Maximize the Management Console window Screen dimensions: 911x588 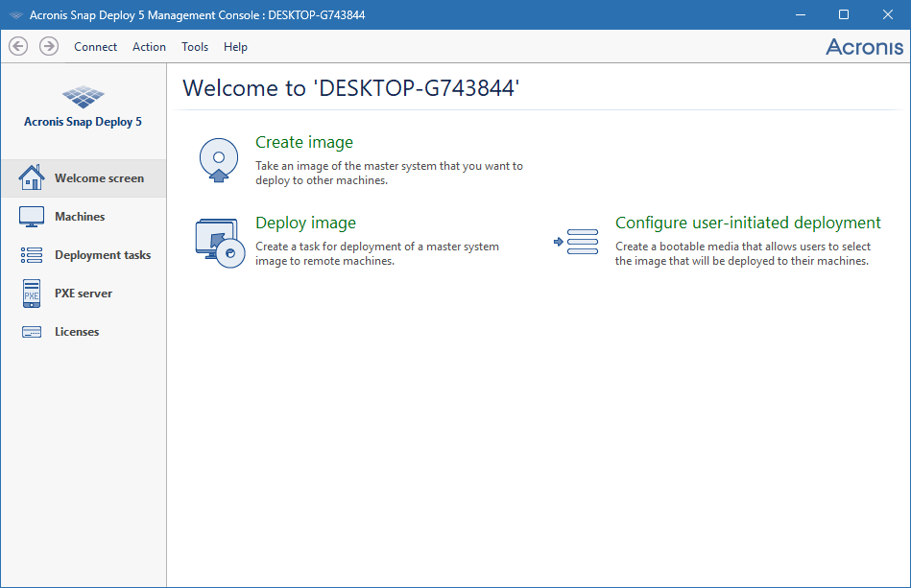coord(844,14)
